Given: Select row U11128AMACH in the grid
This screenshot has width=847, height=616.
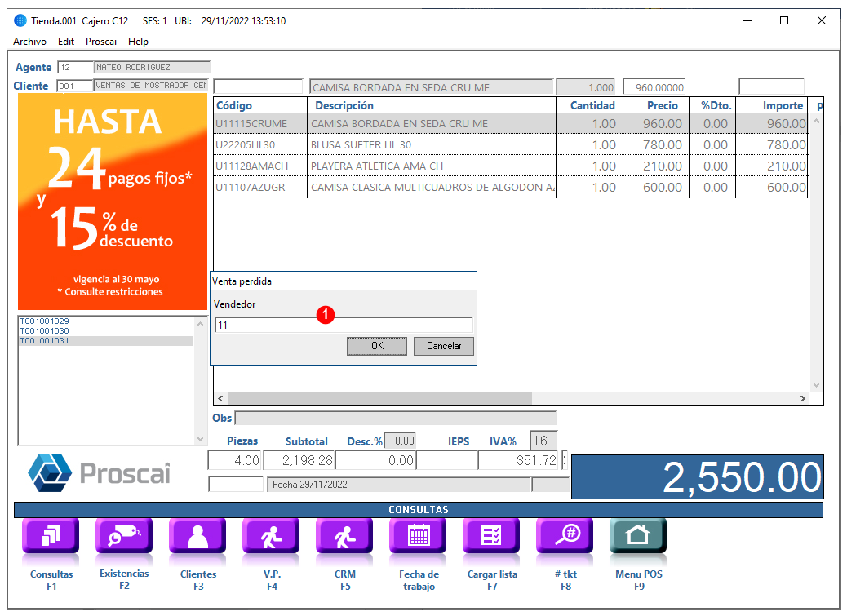Looking at the screenshot, I should (x=511, y=166).
